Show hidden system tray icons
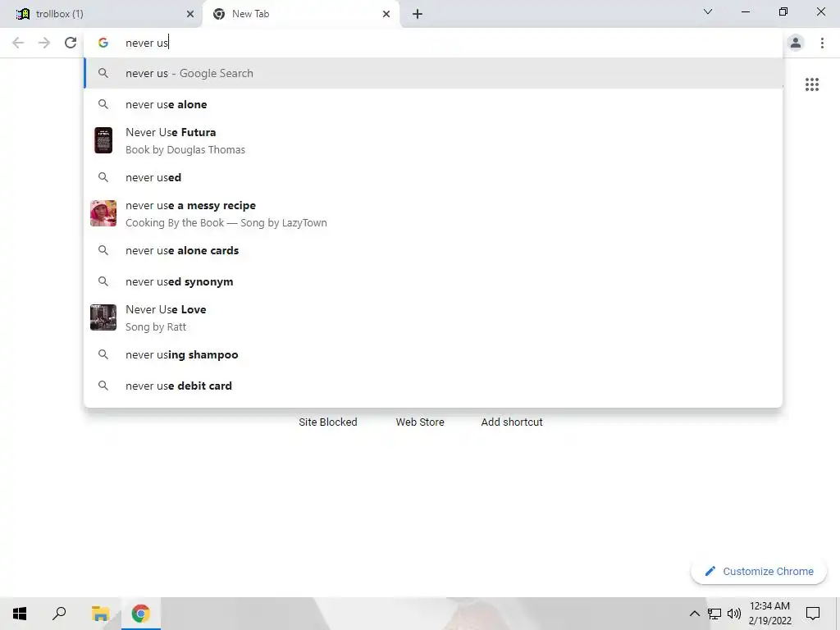Viewport: 840px width, 630px height. point(694,614)
